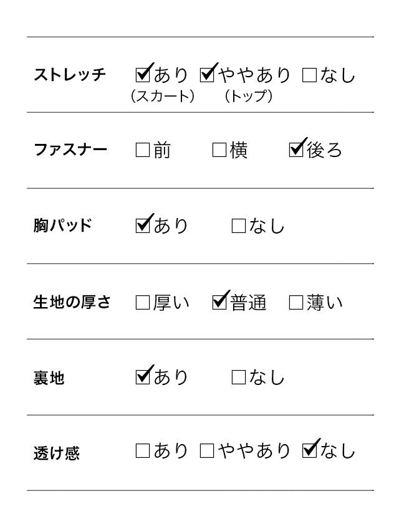
Task: Check the 生地の厚さ 厚い checkbox
Action: [x=143, y=303]
